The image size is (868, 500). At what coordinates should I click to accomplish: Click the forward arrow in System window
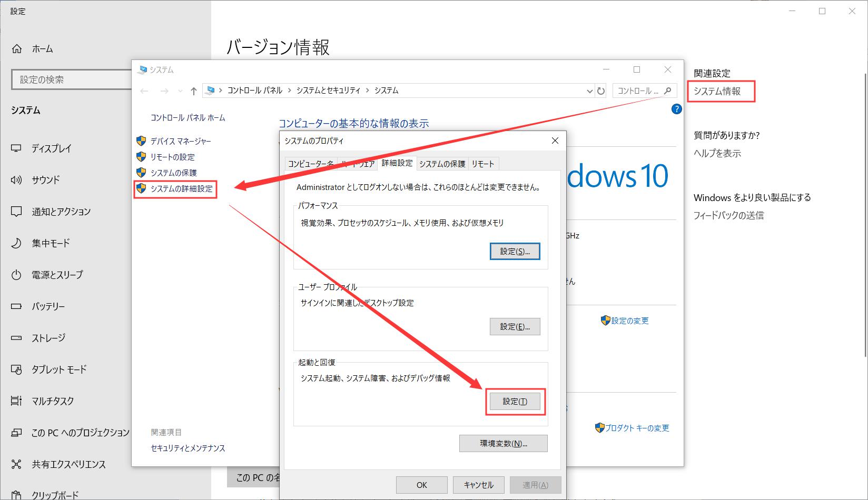tap(164, 91)
